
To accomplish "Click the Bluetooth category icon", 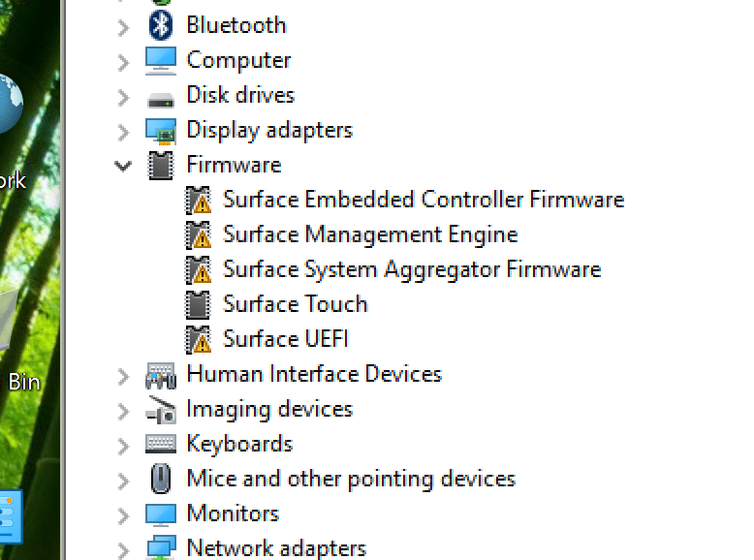I will [161, 25].
